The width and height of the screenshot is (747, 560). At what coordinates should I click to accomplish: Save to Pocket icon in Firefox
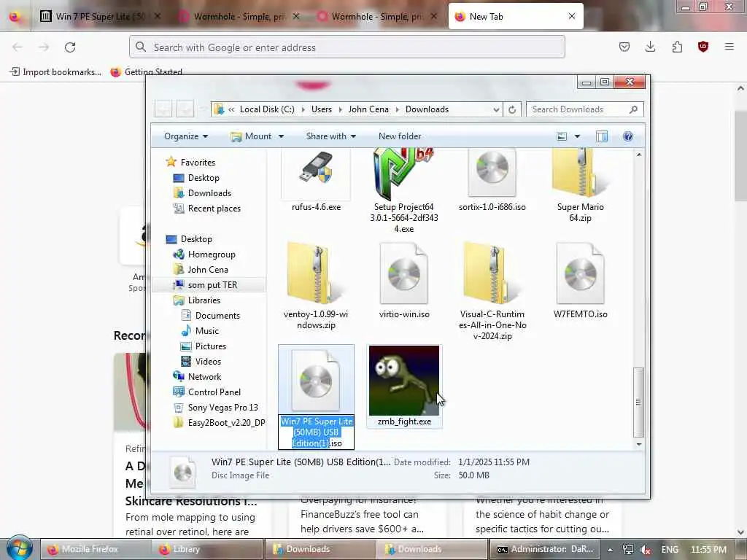[624, 47]
